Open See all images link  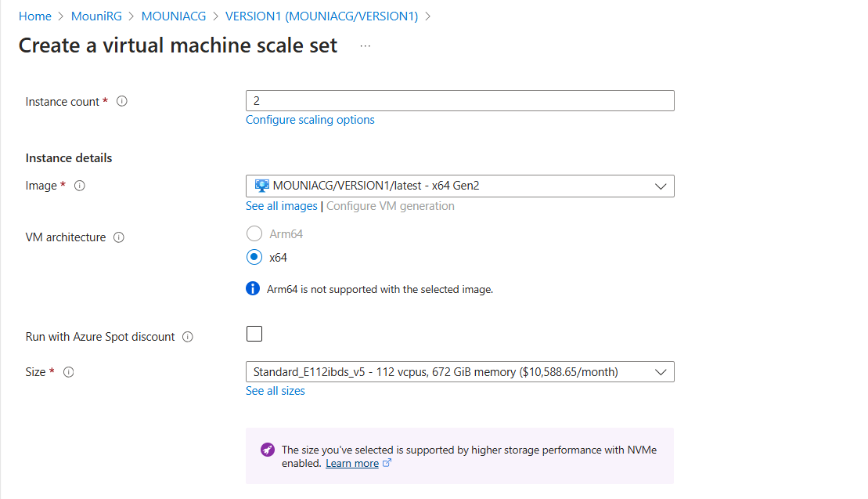(282, 206)
